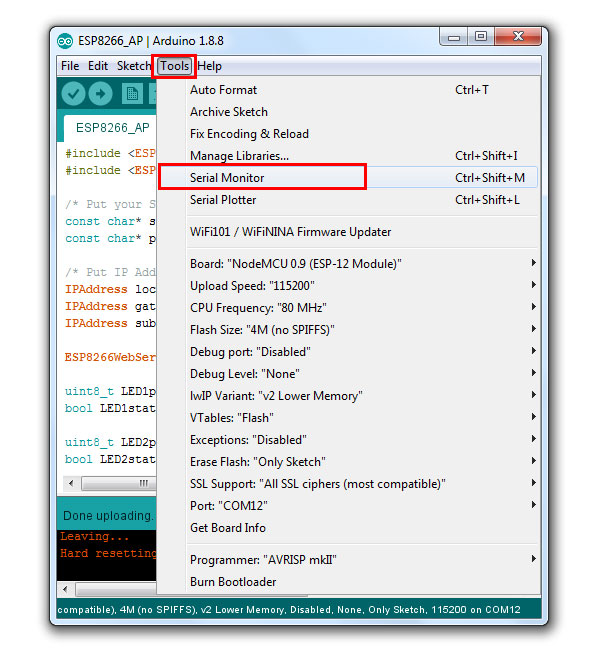Expand CPU Frequency: 80 MHz submenu
This screenshot has width=610, height=664.
348,308
